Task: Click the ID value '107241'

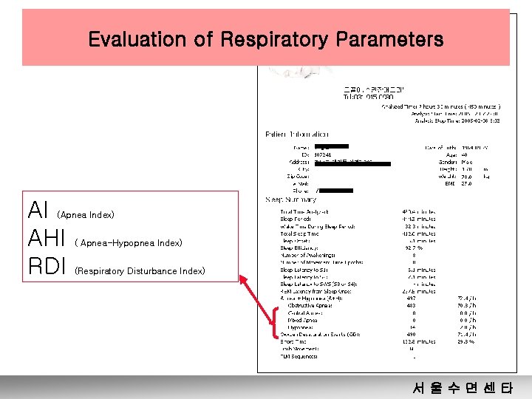Action: 323,154
